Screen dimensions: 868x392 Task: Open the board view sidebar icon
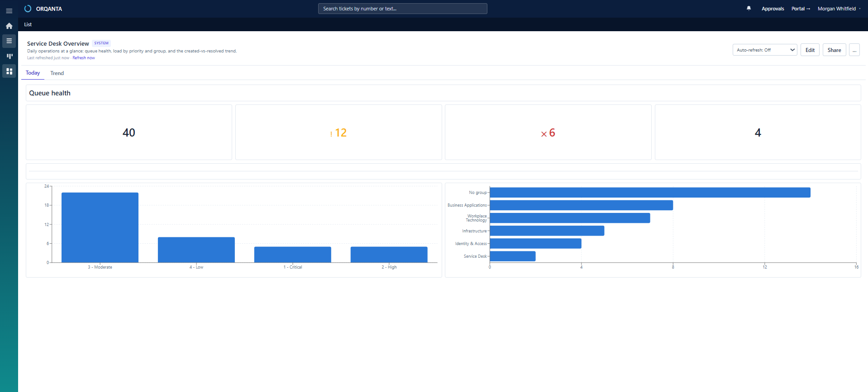[x=9, y=56]
